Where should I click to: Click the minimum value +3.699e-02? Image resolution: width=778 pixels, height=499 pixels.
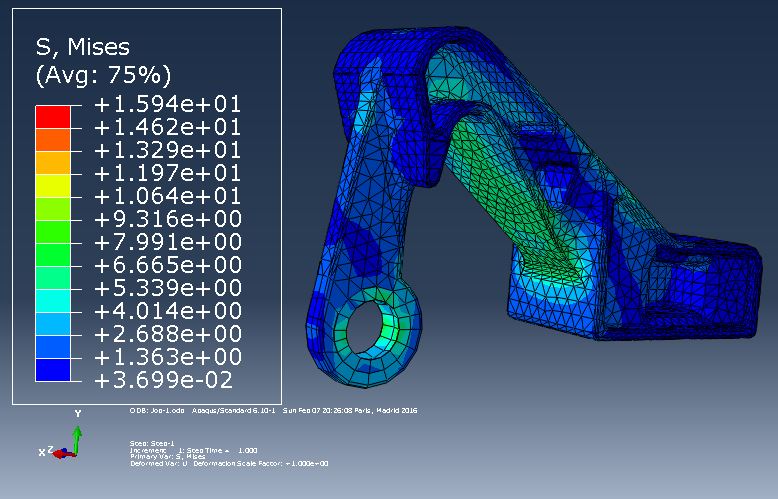click(x=163, y=380)
